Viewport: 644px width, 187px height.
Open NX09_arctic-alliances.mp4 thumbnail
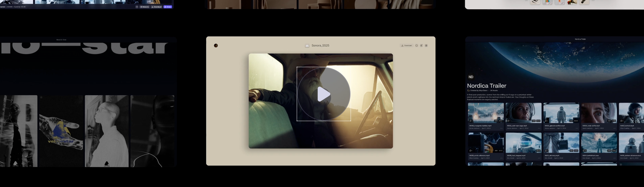coord(486,142)
